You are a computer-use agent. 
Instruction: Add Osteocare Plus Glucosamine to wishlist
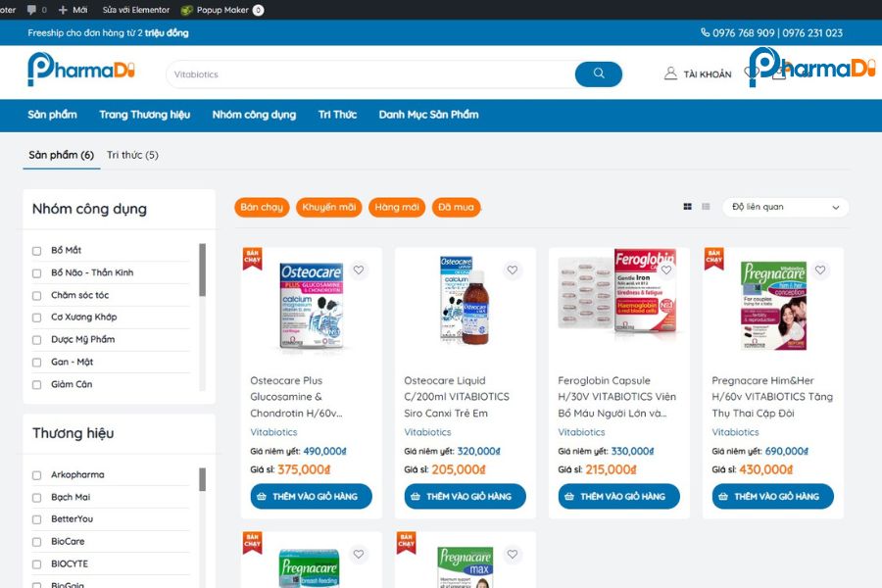[359, 270]
